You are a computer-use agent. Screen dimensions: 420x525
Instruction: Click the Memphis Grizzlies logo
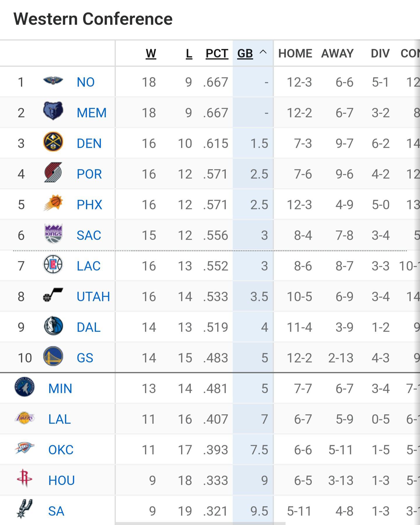coord(53,111)
